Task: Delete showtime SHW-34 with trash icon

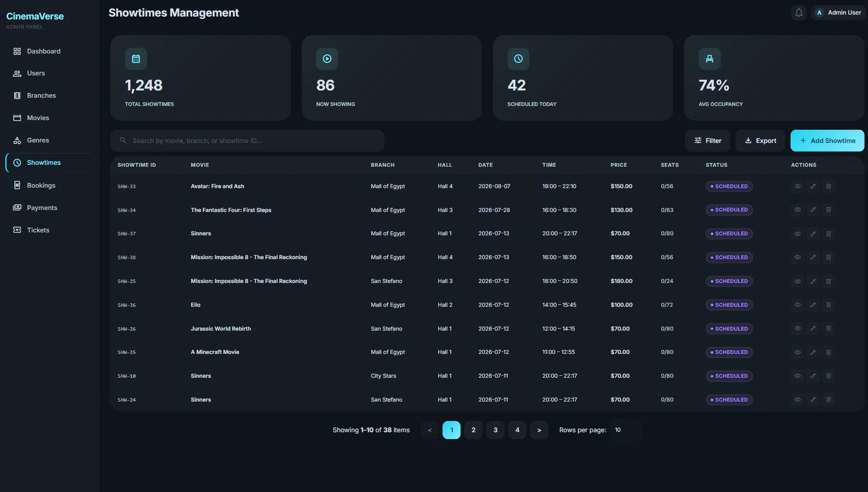Action: 829,210
